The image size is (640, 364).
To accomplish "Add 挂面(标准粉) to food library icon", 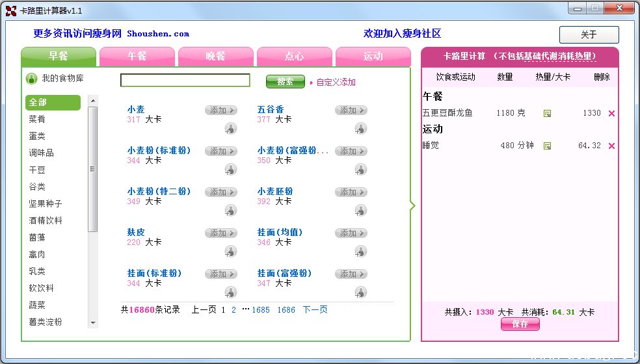I will pyautogui.click(x=231, y=292).
